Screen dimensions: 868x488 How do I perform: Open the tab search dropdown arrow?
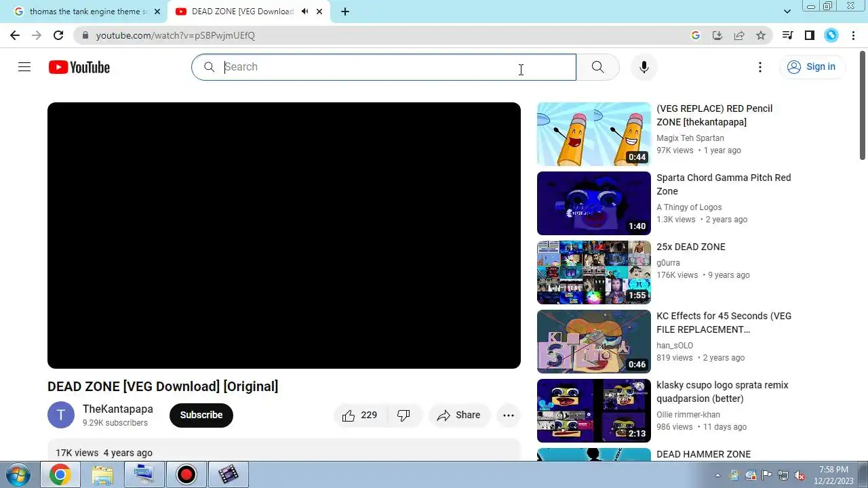tap(787, 12)
